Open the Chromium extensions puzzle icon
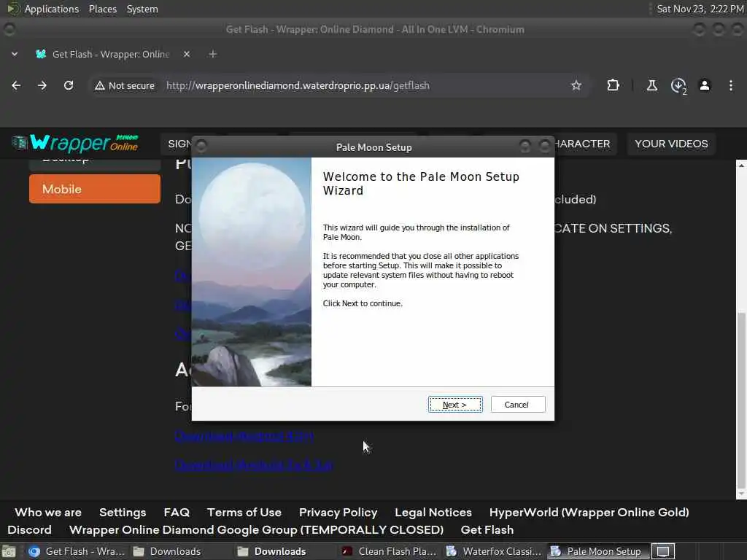The image size is (747, 560). click(x=613, y=85)
